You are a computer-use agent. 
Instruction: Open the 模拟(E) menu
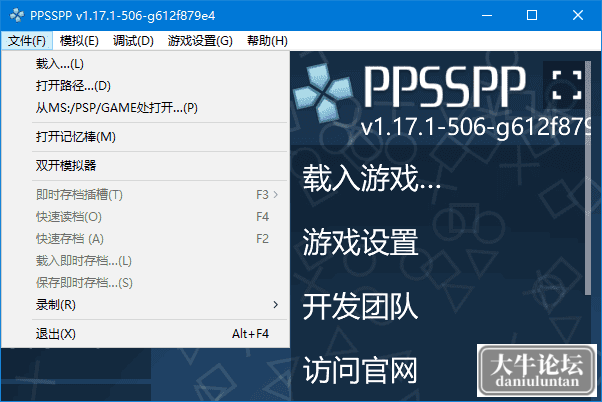coord(79,41)
